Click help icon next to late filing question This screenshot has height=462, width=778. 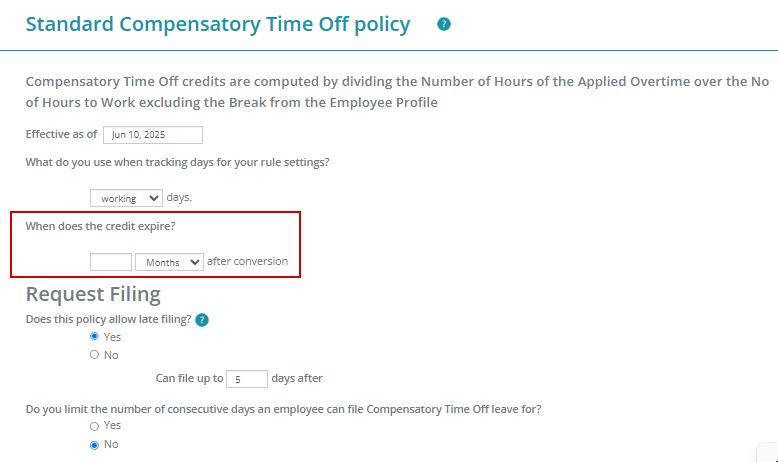pyautogui.click(x=202, y=320)
